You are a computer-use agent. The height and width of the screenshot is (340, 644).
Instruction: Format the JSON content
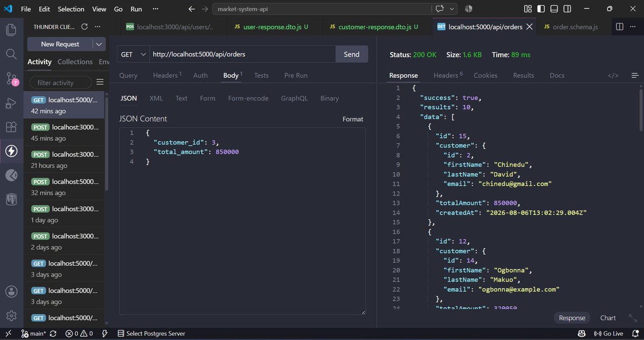353,119
